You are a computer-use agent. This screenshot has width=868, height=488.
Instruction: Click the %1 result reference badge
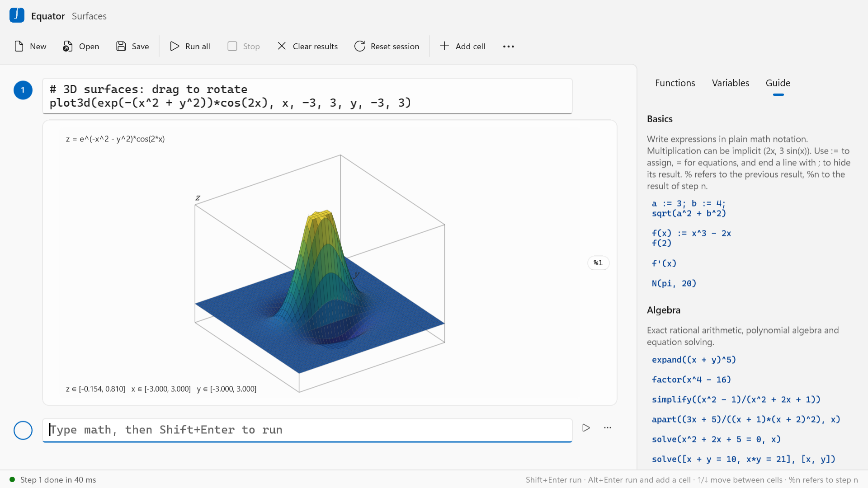[598, 263]
